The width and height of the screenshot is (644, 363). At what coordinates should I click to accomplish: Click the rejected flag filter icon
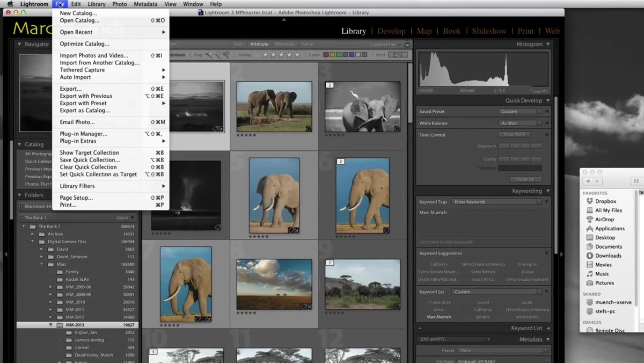226,55
